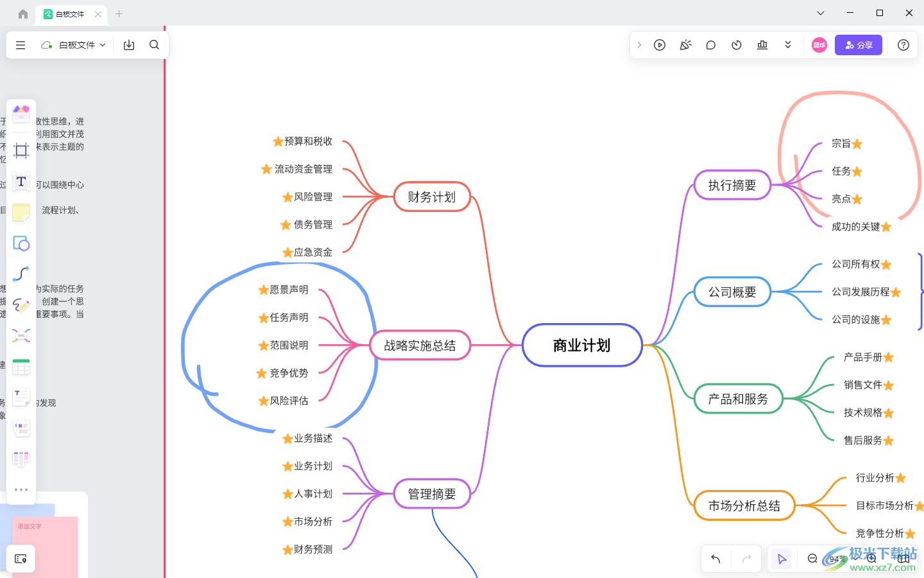Close the 白板文件 tab

[98, 14]
